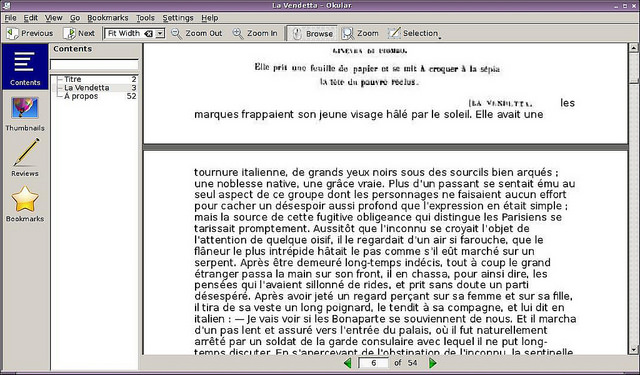The height and width of the screenshot is (375, 640).
Task: Open the Settings menu
Action: tap(178, 18)
